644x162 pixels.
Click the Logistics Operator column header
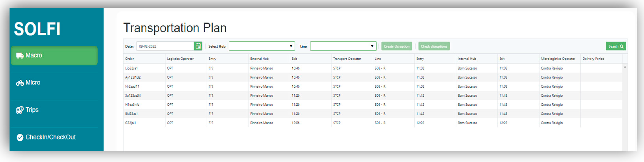tap(180, 59)
